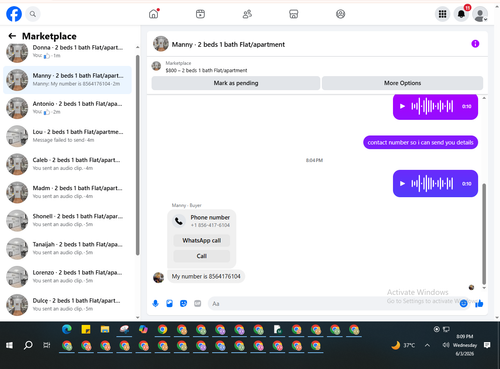This screenshot has height=369, width=500.
Task: Click the Call button under phone number
Action: [202, 256]
